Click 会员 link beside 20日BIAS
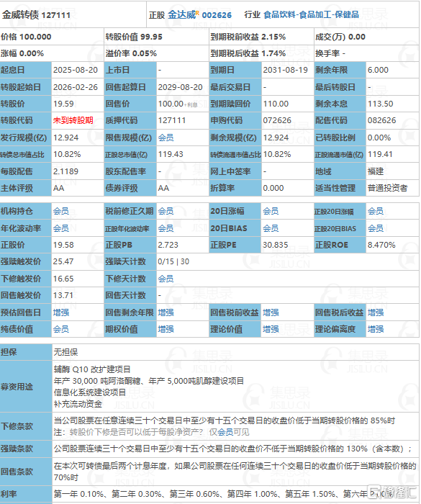This screenshot has width=421, height=504. point(271,228)
